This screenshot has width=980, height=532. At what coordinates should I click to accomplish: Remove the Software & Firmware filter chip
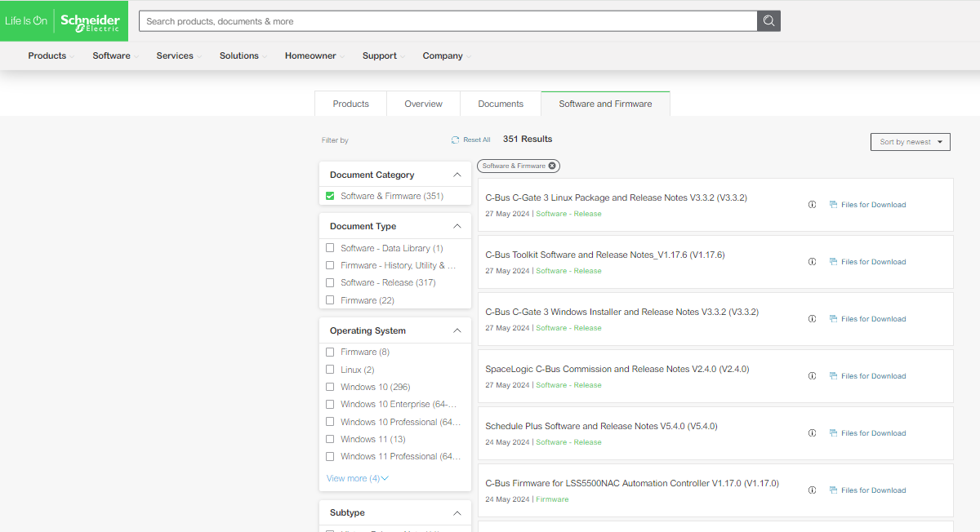pos(552,166)
